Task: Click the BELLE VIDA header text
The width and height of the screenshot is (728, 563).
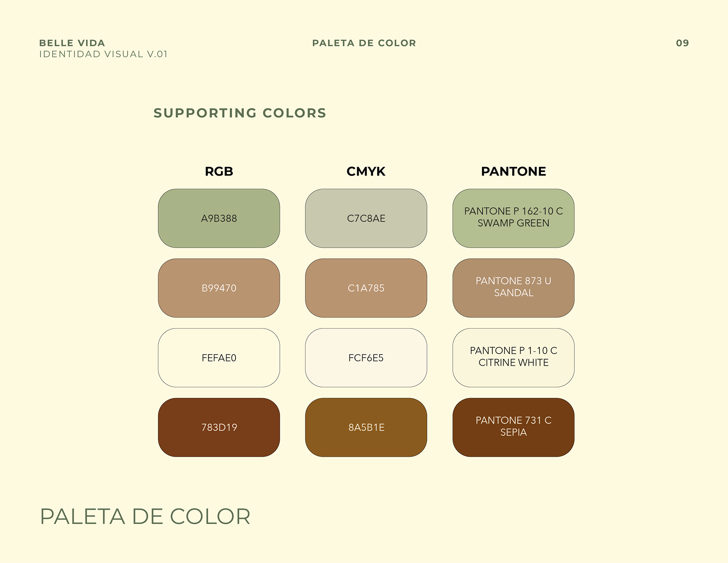Action: click(72, 43)
